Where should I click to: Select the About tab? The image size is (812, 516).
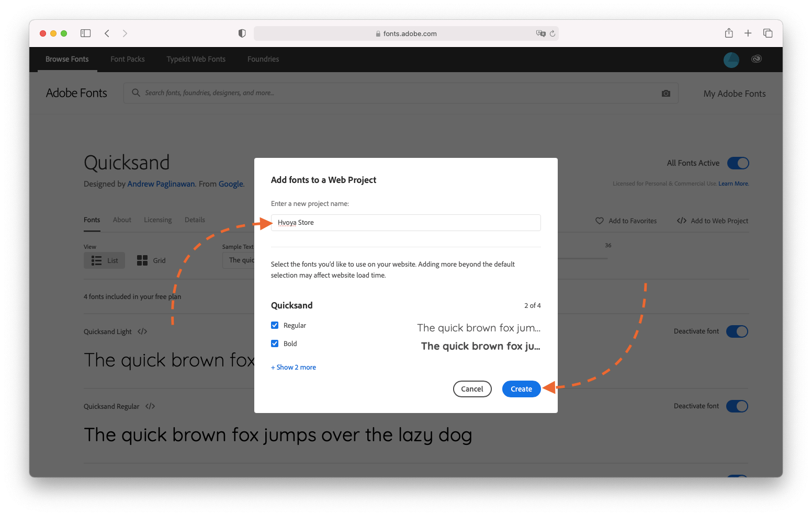[x=122, y=220]
